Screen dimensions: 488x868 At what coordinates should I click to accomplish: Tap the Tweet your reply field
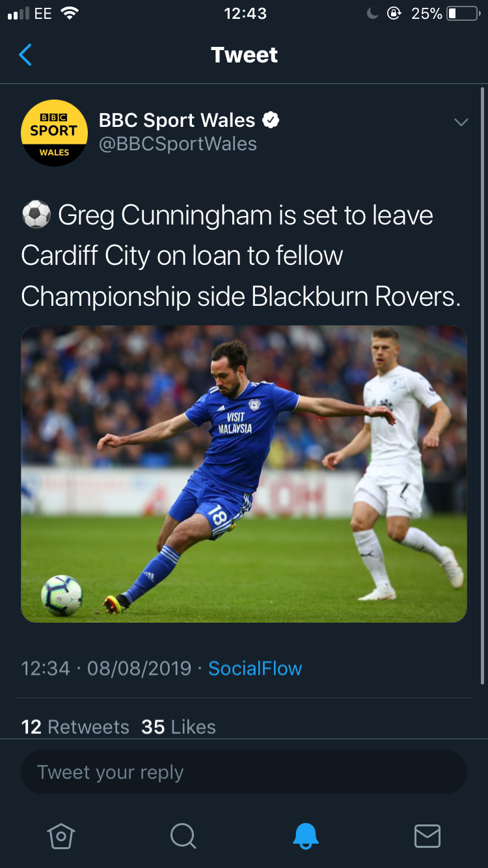click(x=244, y=772)
